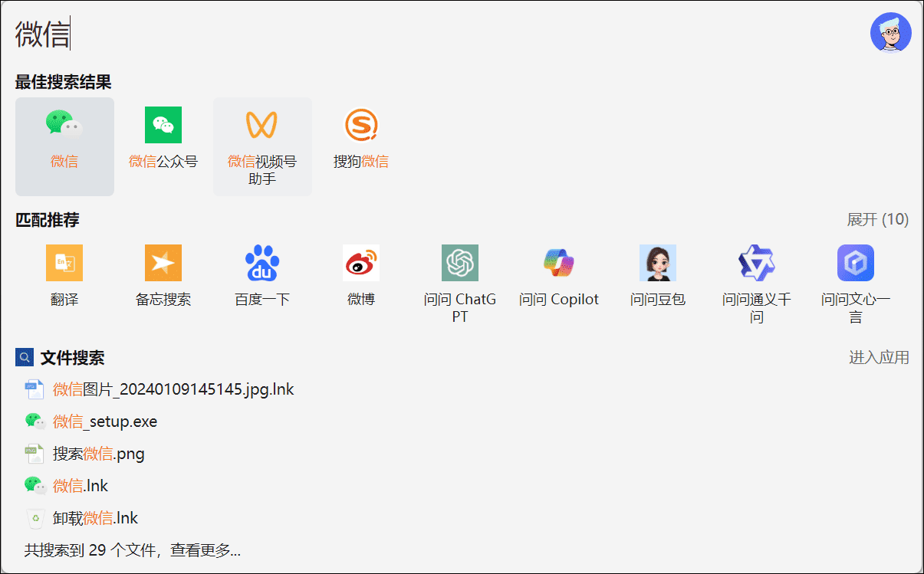Click 进入应用 link for file search
This screenshot has height=574, width=924.
879,357
